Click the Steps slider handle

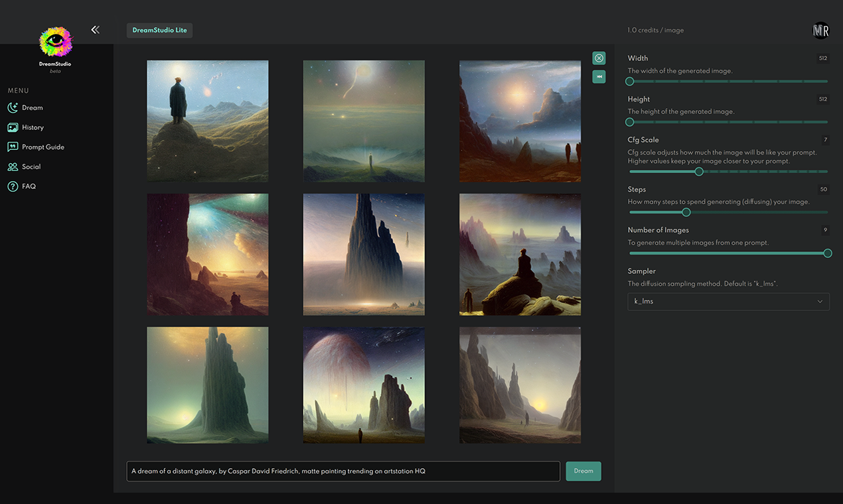pyautogui.click(x=686, y=212)
